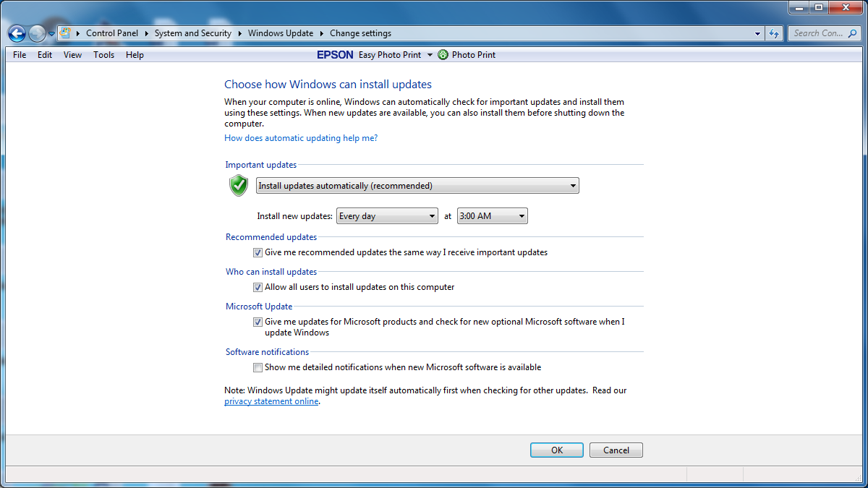Open the Tools menu
Viewport: 868px width, 488px height.
pos(103,55)
